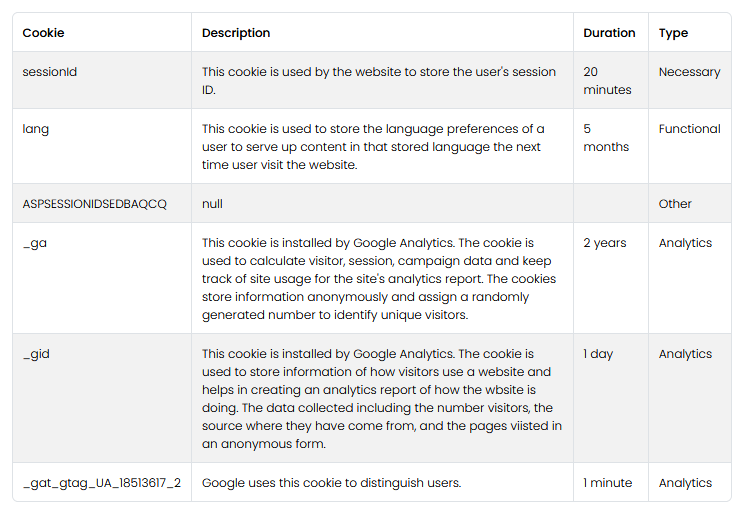Select the _gid cookie name
Image resolution: width=743 pixels, height=508 pixels.
(x=36, y=354)
